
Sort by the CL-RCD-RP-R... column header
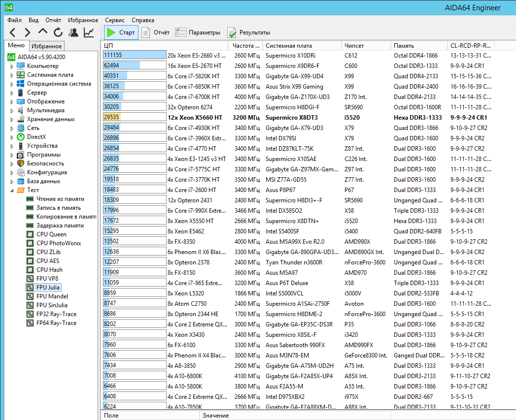(471, 46)
